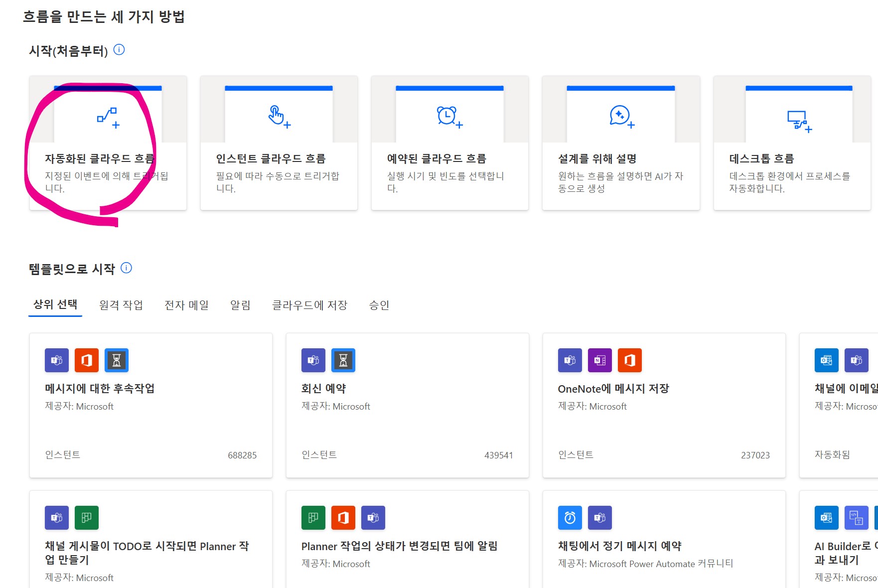Screen dimensions: 878x588
Task: Choose the 설계를 위해 설명 option
Action: (621, 143)
